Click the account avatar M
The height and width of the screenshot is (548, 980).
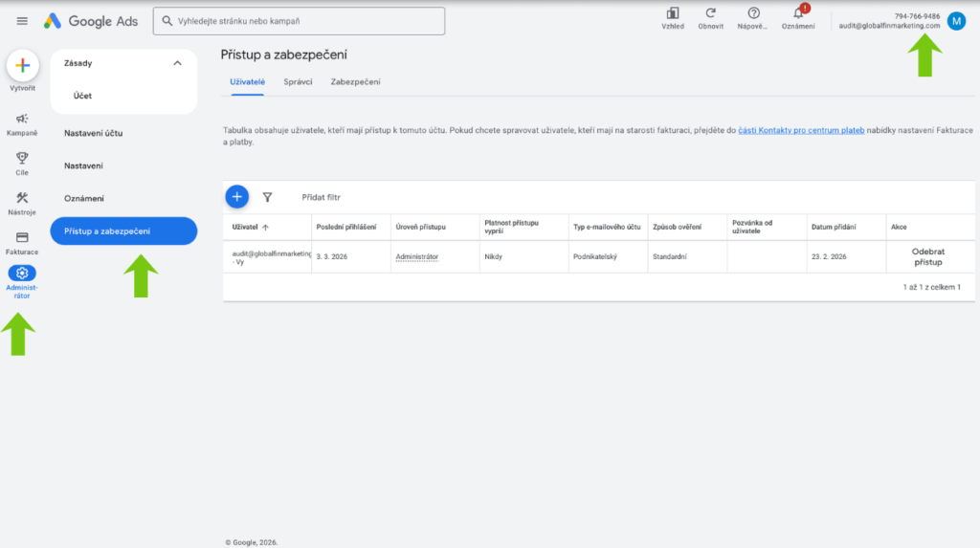point(956,21)
